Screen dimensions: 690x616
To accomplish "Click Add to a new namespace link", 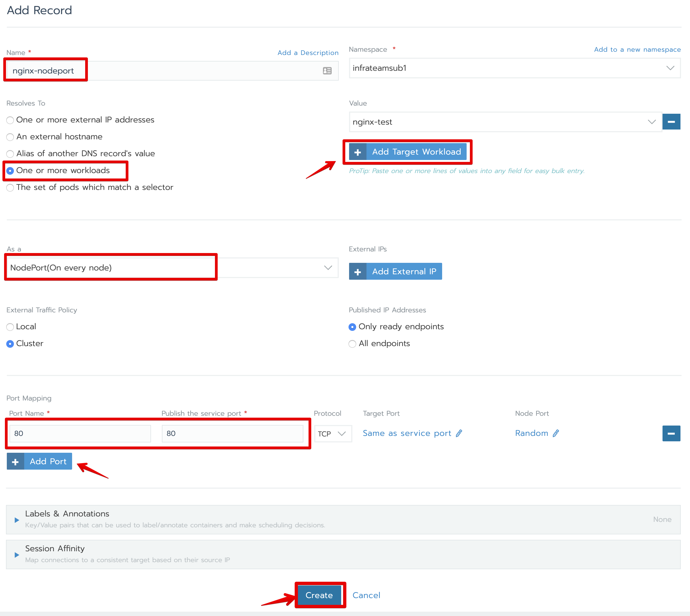I will tap(637, 50).
